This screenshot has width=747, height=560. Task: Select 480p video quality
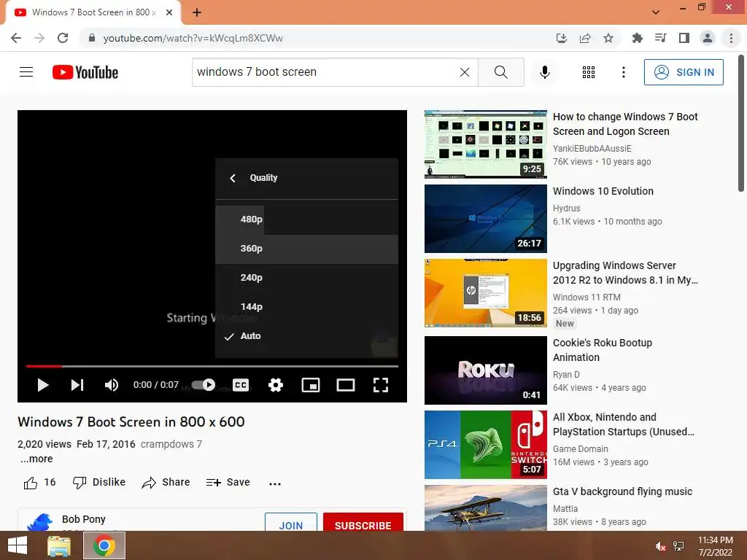coord(306,219)
